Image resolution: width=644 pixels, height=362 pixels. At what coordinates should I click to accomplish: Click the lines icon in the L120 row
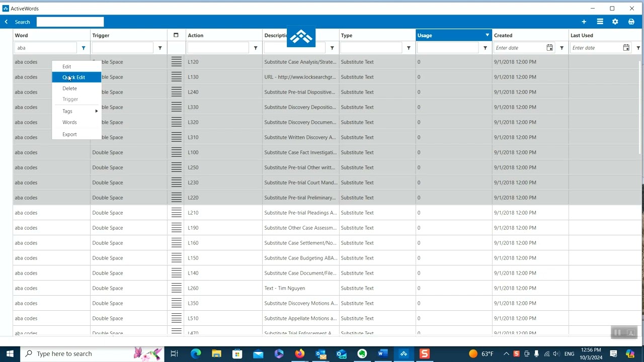[176, 62]
